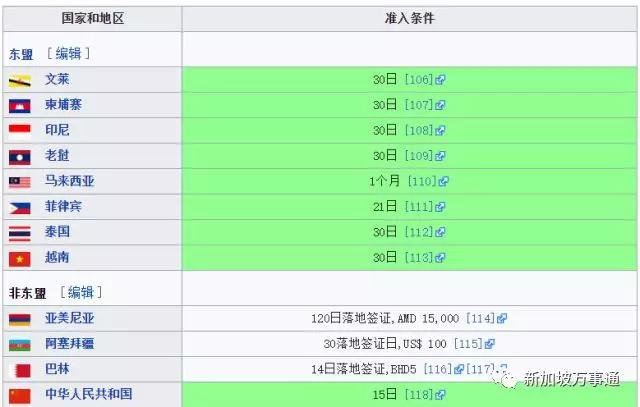Click the 准入条件 column header
640x407 pixels.
[409, 18]
